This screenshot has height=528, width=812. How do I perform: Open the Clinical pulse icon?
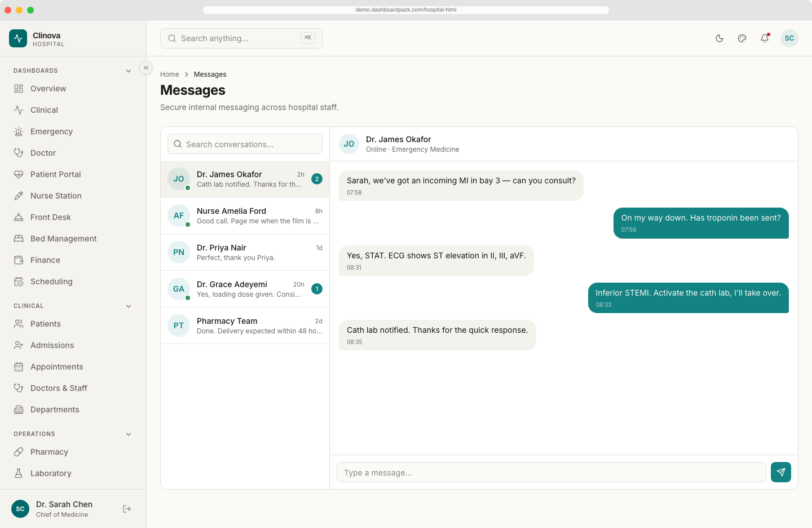19,110
